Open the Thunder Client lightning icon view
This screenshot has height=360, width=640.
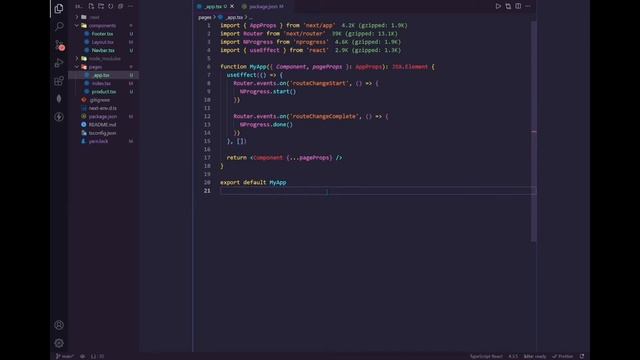(59, 117)
